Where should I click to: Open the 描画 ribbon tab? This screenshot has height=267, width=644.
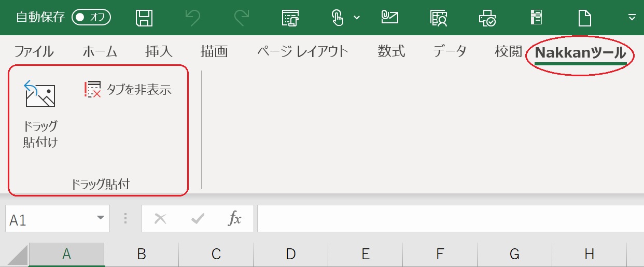pos(214,51)
